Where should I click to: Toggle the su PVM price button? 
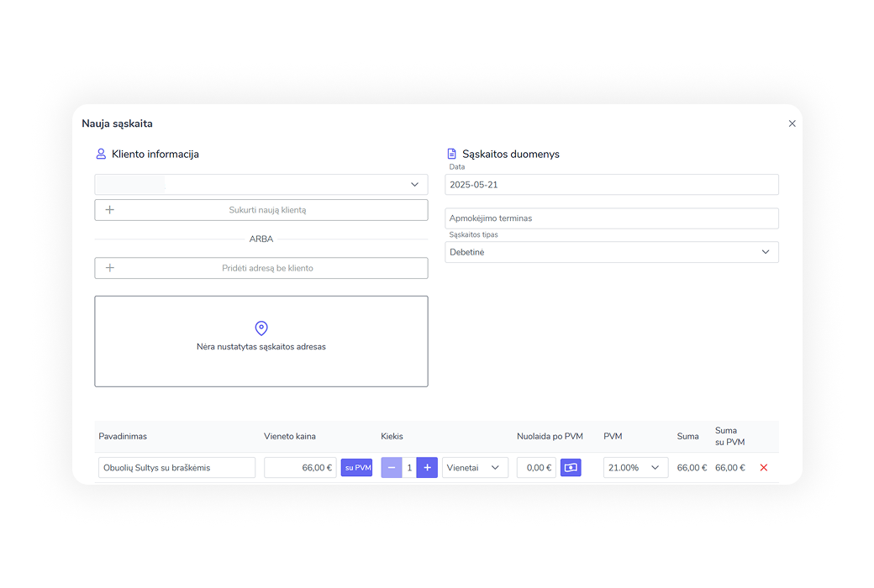[x=356, y=468]
